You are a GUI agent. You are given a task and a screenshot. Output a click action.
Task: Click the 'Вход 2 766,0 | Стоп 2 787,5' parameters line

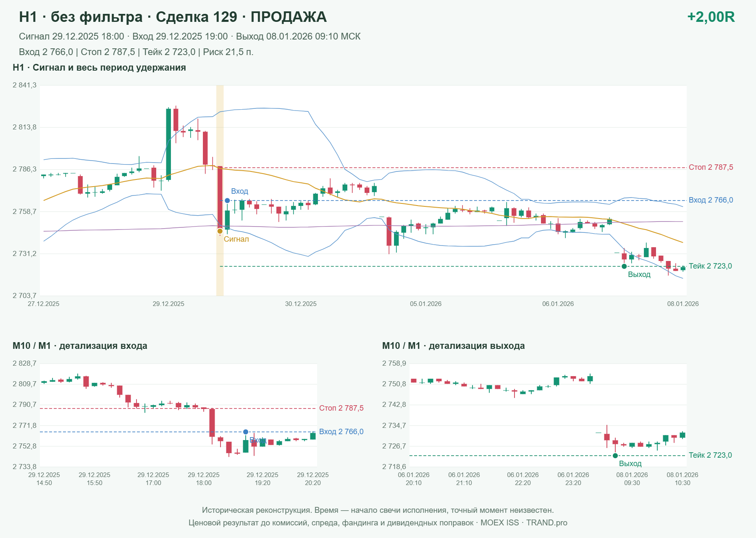(x=136, y=52)
